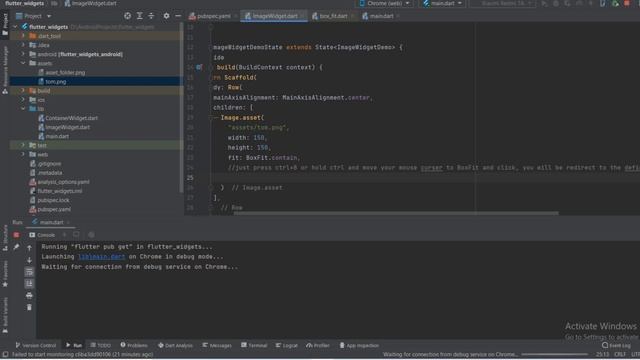Select analysis_options.yaml in the project tree
The width and height of the screenshot is (640, 360).
point(63,182)
